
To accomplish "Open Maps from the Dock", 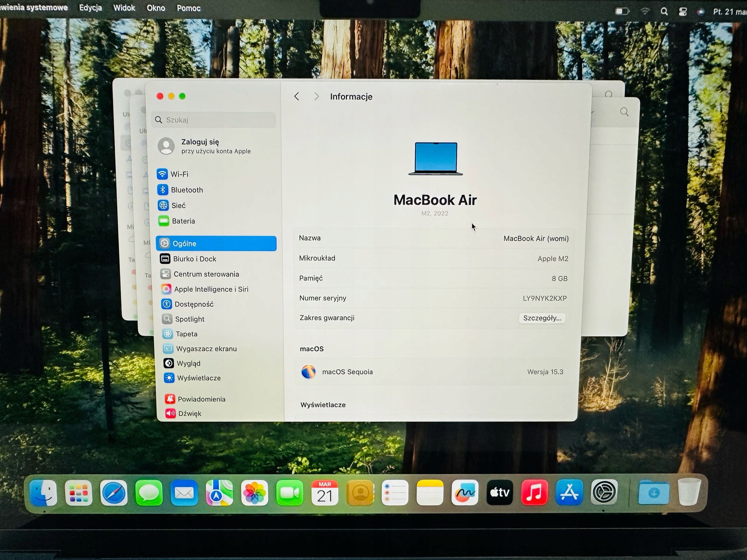I will pos(219,493).
